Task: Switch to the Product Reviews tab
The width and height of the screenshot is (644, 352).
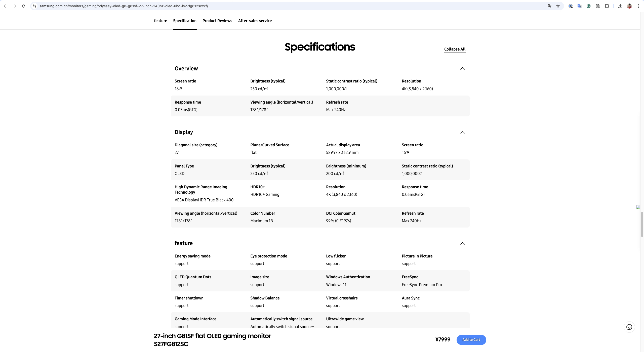Action: click(217, 21)
